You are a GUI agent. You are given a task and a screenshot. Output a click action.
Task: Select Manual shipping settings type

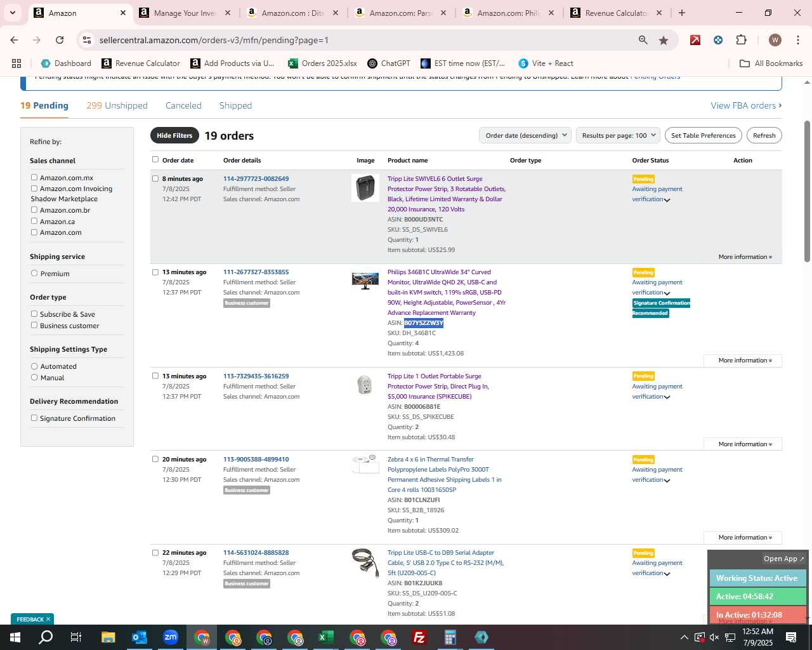[x=34, y=378]
